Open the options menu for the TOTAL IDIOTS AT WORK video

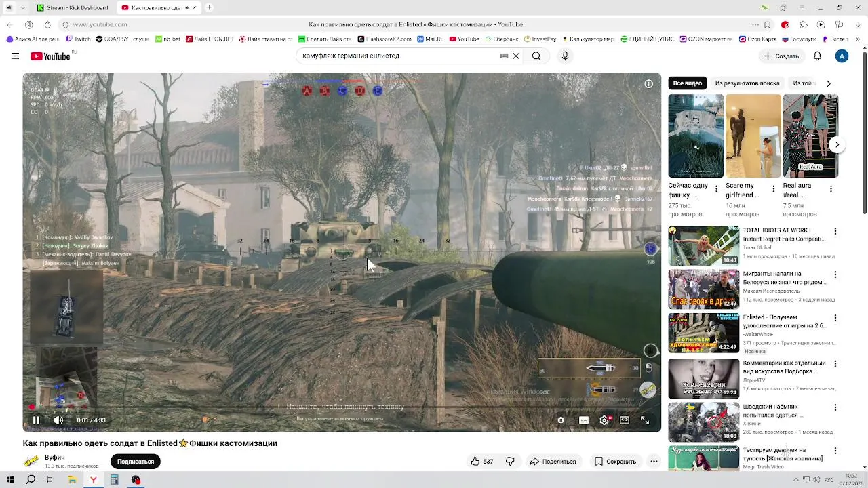tap(835, 231)
